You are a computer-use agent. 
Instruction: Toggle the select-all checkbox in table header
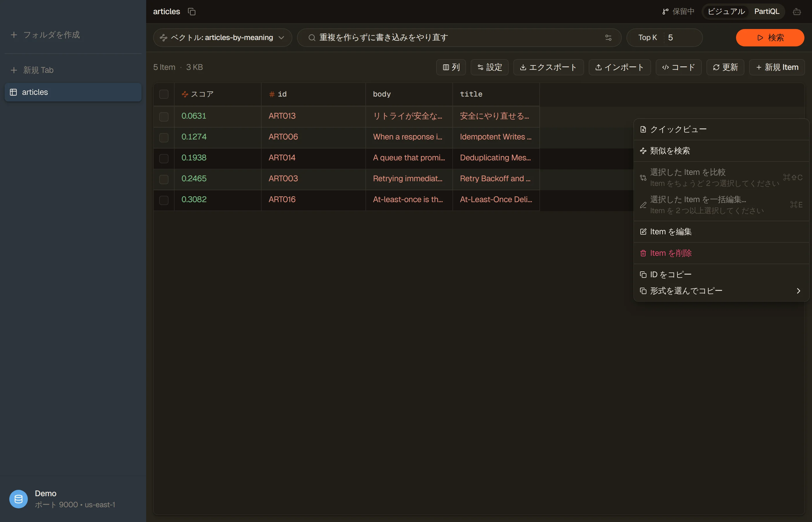click(164, 94)
